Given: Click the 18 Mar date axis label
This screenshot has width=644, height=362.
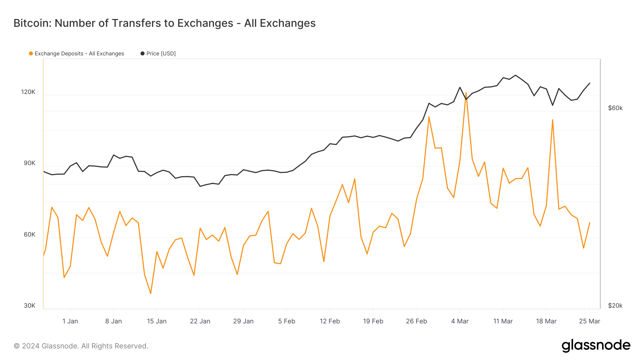Looking at the screenshot, I should [546, 321].
